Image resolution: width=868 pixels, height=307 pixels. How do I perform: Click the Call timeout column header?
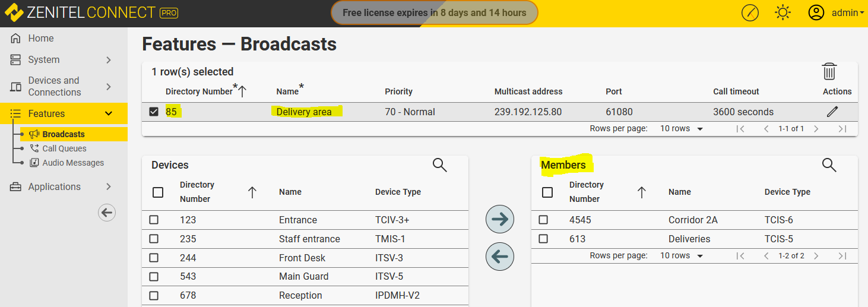[x=736, y=91]
